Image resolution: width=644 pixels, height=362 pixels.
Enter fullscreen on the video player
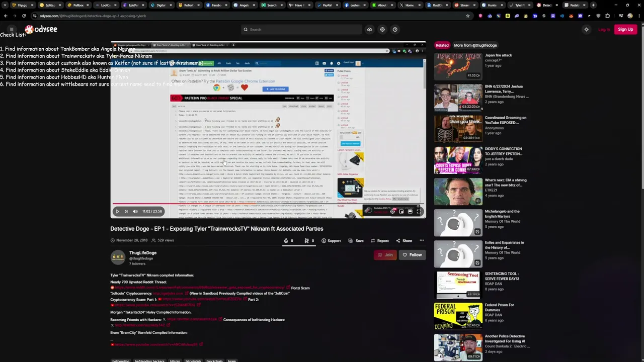[419, 212]
